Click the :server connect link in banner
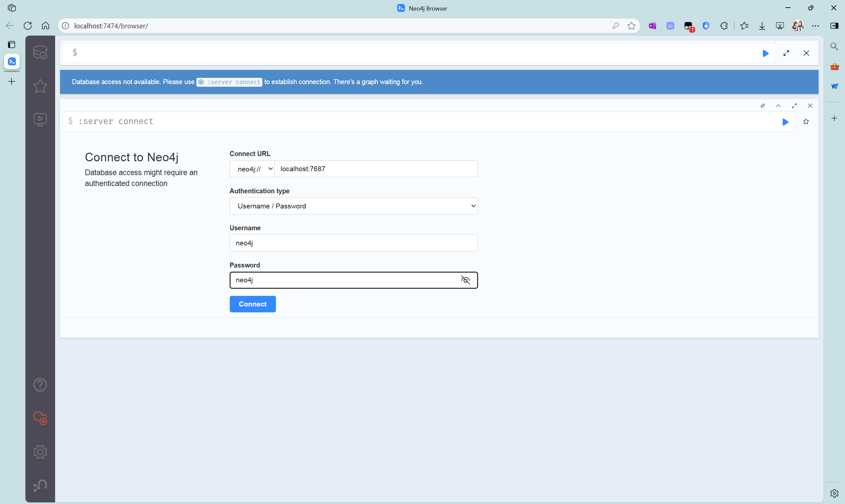Screen dimensions: 845x504 229,82
